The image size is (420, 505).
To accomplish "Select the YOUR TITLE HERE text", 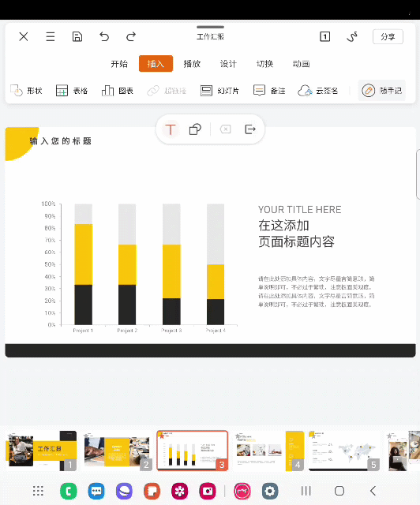I will pyautogui.click(x=299, y=210).
